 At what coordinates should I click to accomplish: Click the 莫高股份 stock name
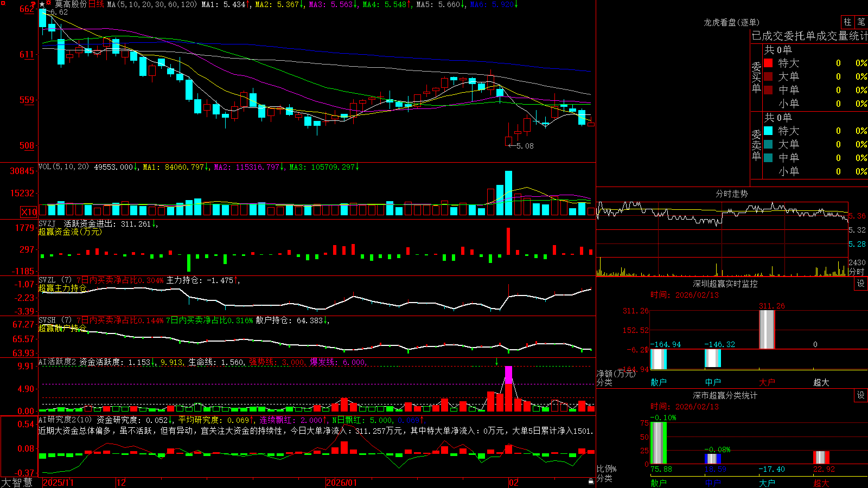point(71,4)
